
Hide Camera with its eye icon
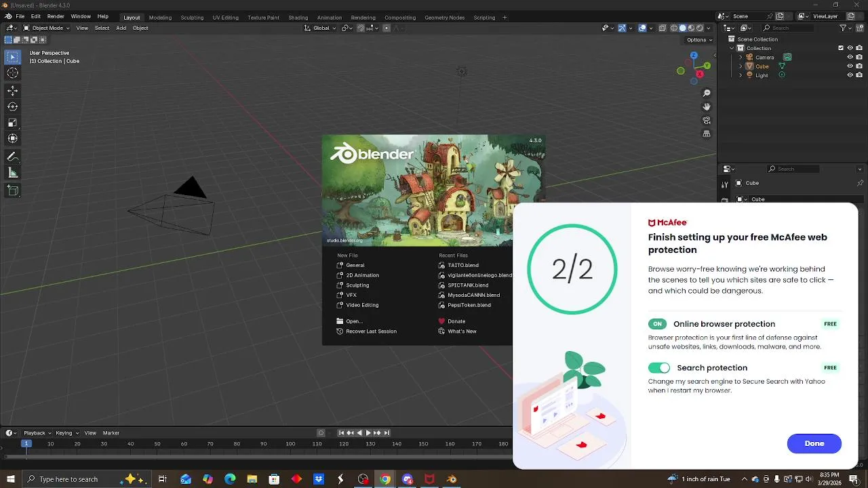(850, 58)
